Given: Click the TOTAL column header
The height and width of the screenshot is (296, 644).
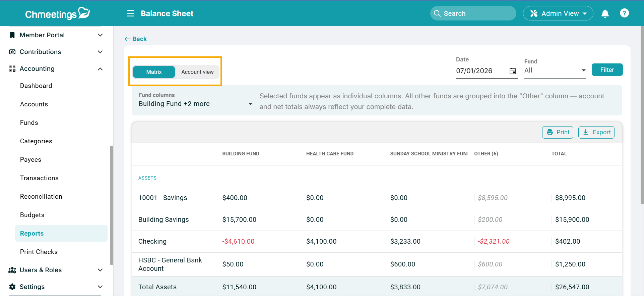Looking at the screenshot, I should click(x=559, y=154).
